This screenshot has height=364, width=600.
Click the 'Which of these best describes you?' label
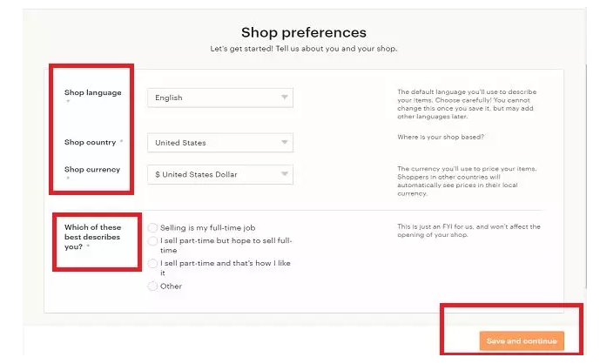coord(92,237)
